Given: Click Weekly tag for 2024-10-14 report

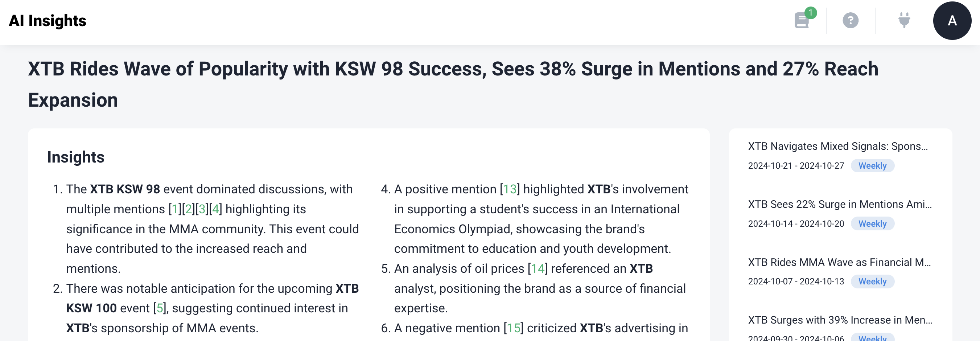Looking at the screenshot, I should [872, 224].
